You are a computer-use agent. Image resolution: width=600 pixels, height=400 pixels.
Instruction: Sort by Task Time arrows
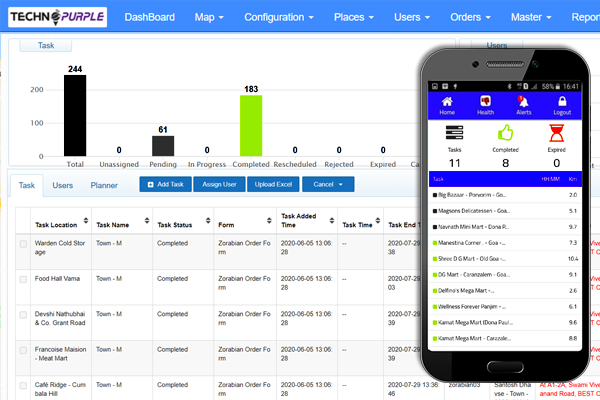coord(378,220)
